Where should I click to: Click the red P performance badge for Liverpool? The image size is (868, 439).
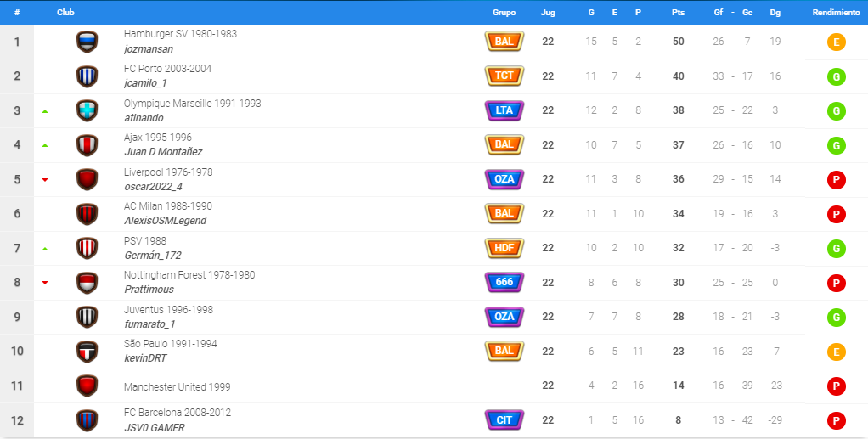[x=836, y=180]
